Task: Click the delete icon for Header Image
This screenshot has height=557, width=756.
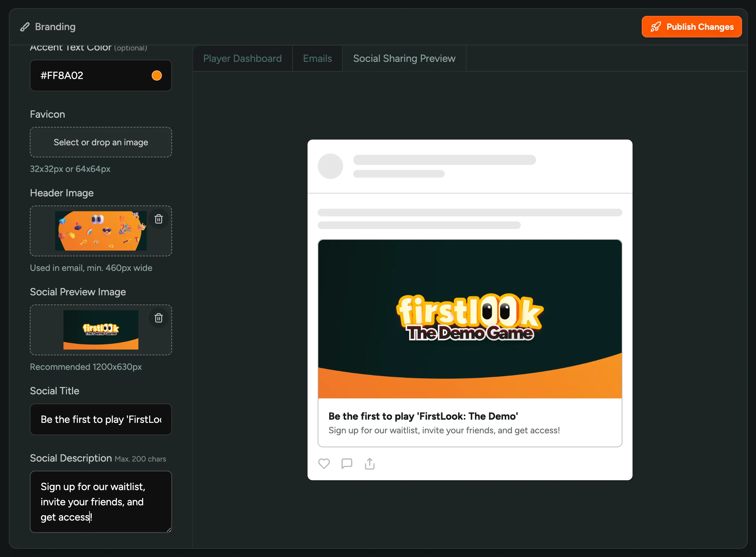Action: pos(158,219)
